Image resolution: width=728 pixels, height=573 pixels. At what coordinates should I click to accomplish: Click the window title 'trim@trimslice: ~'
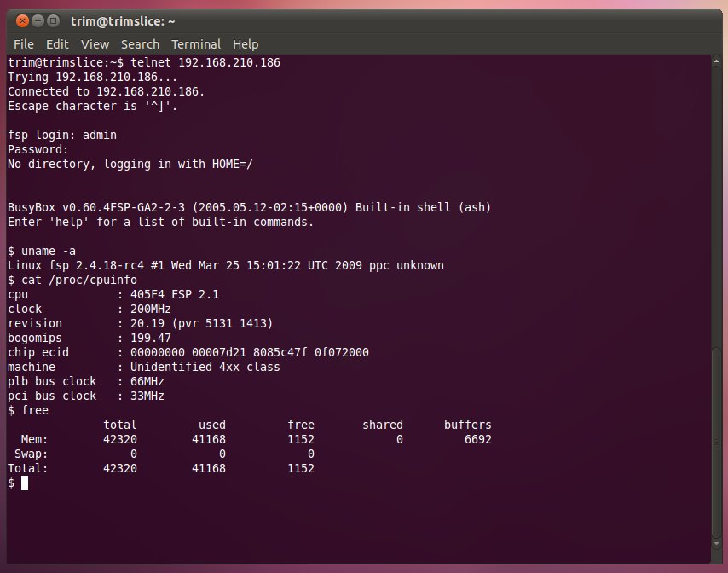pos(123,21)
